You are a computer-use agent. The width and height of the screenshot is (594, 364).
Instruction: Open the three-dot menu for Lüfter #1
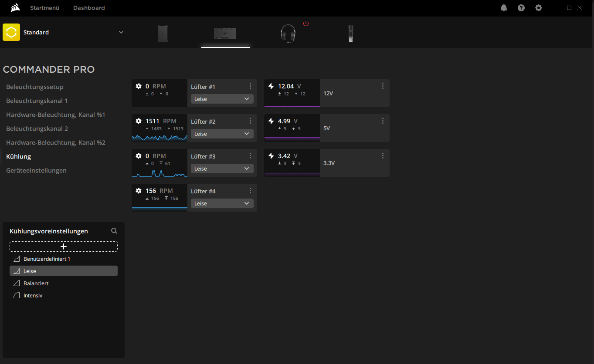(x=250, y=86)
